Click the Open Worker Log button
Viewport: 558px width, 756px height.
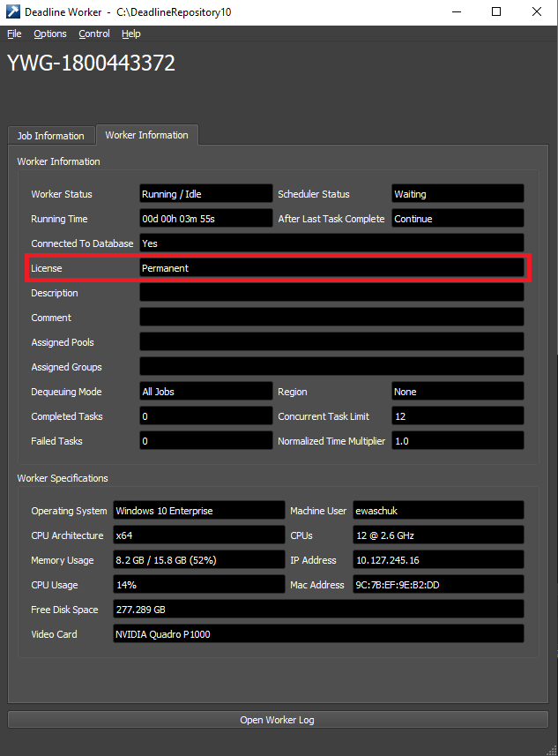[x=278, y=720]
